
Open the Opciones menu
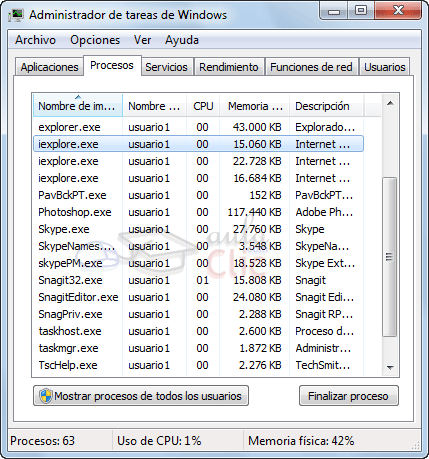[x=95, y=40]
